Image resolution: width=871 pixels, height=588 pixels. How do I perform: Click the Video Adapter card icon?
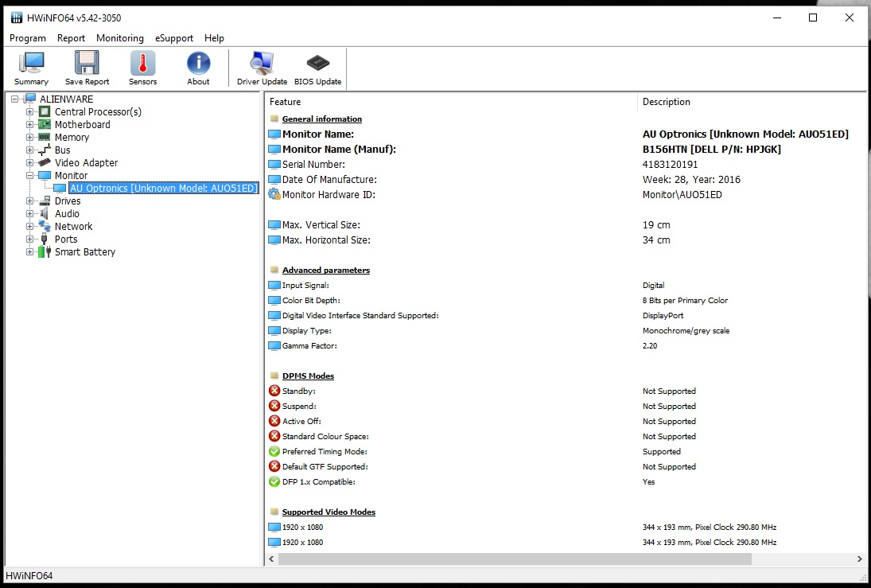(x=45, y=162)
